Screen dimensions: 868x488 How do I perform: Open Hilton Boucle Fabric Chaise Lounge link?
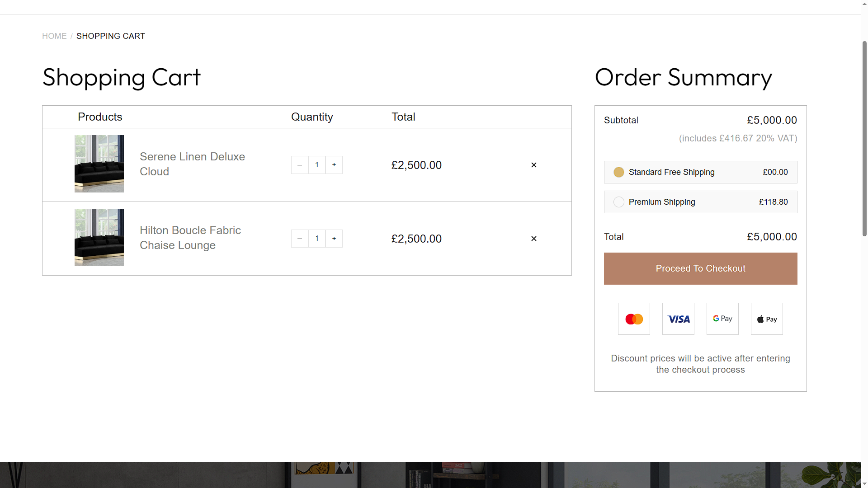(190, 238)
